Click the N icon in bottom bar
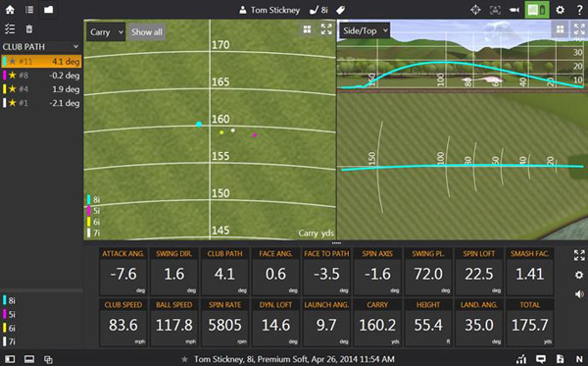This screenshot has width=588, height=366. [x=579, y=359]
